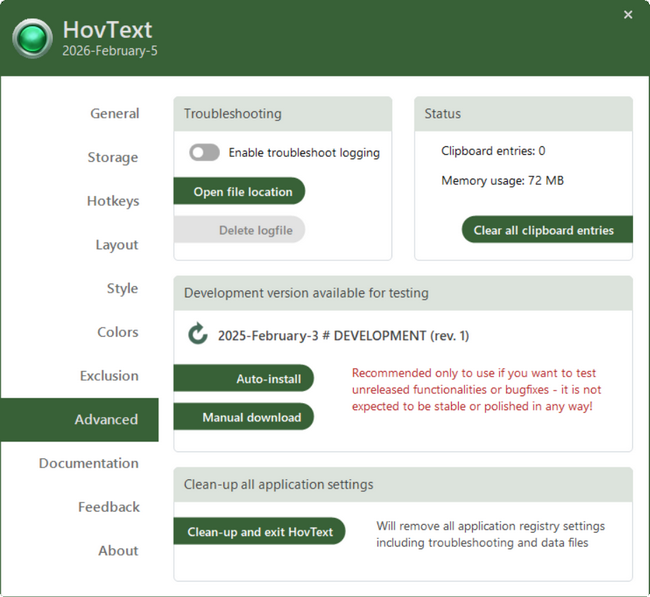Select the Advanced tab

click(x=106, y=420)
